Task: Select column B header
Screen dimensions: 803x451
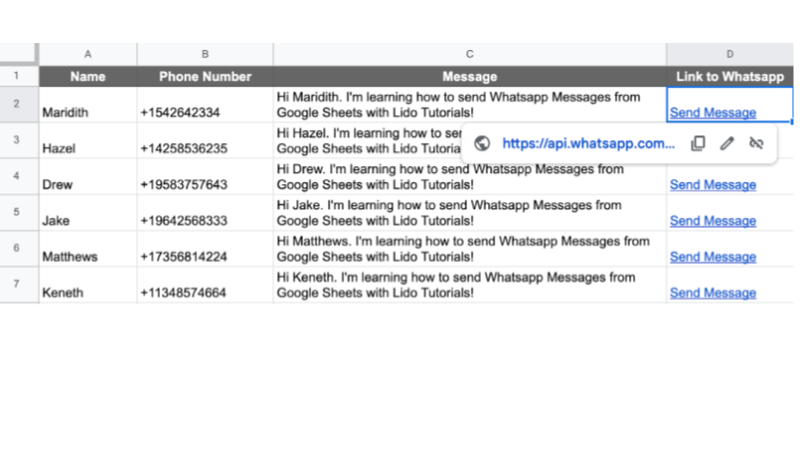Action: (205, 54)
